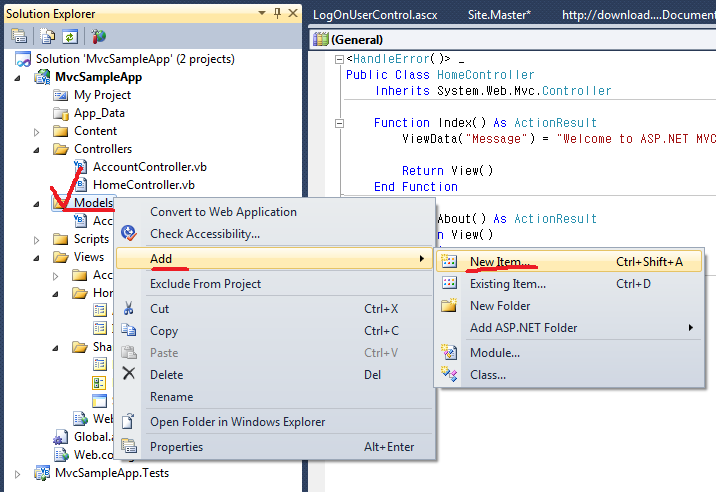This screenshot has height=492, width=716.
Task: Click the New Item icon in submenu
Action: [449, 261]
